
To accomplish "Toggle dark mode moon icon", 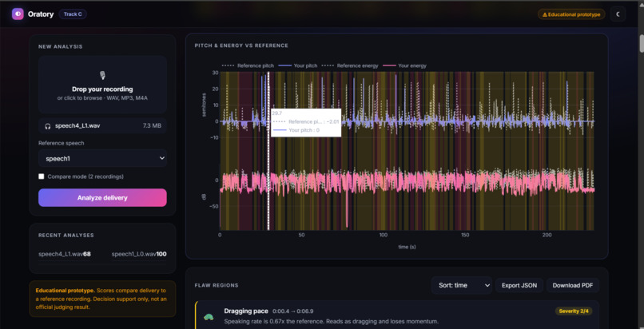I will click(x=618, y=14).
